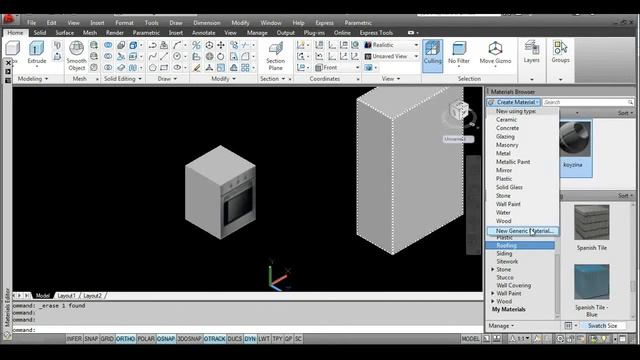This screenshot has height=360, width=640.
Task: Toggle SNAP mode in status bar
Action: coord(91,339)
